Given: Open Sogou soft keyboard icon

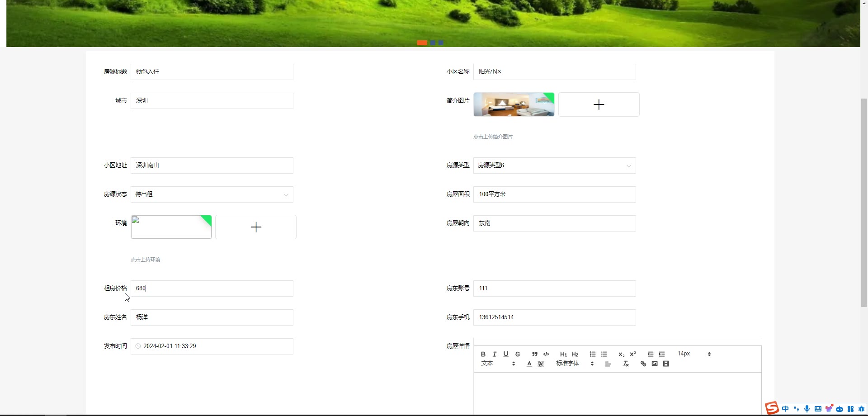Looking at the screenshot, I should [x=818, y=409].
